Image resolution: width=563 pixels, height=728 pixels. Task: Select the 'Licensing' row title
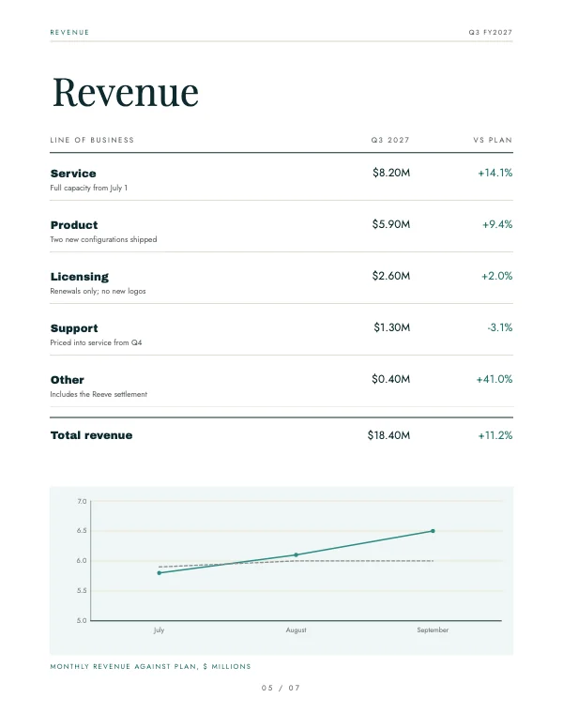[x=80, y=277]
